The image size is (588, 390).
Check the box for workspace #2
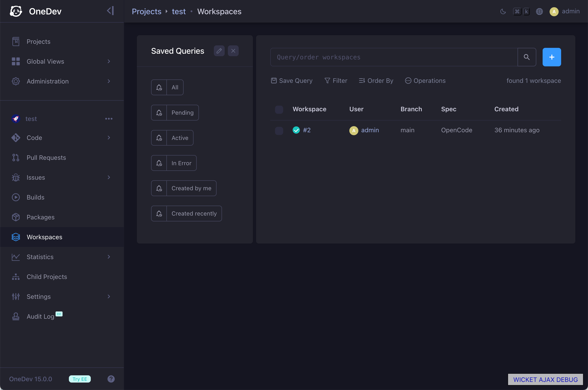[279, 130]
